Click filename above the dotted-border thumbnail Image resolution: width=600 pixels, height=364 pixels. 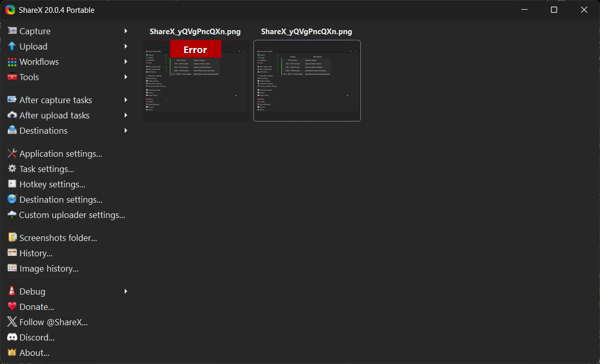coord(307,32)
